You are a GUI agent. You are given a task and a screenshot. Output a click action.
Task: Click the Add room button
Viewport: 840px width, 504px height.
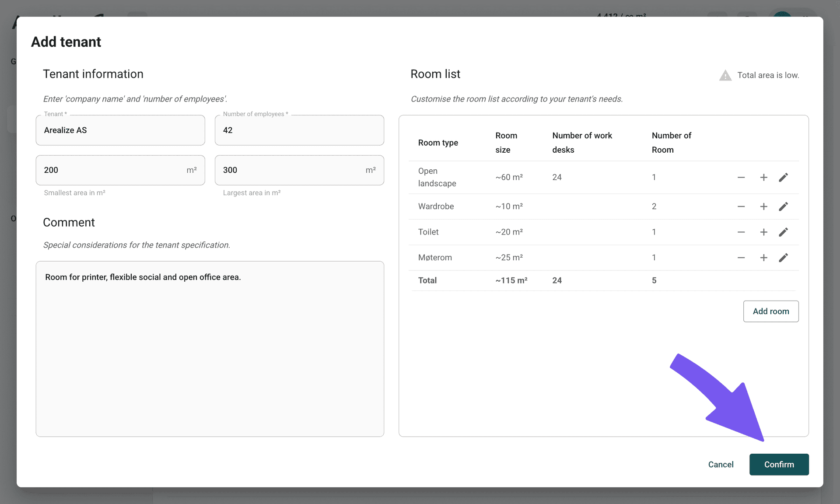point(771,311)
